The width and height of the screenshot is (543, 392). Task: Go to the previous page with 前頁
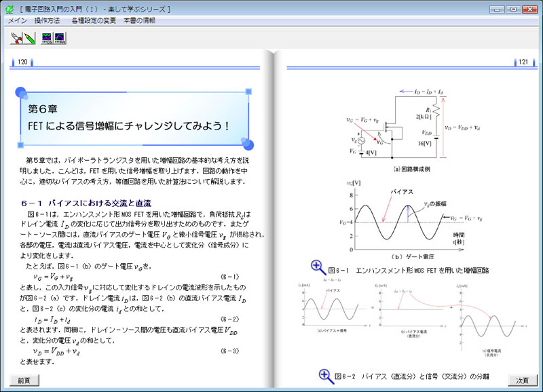pos(24,380)
